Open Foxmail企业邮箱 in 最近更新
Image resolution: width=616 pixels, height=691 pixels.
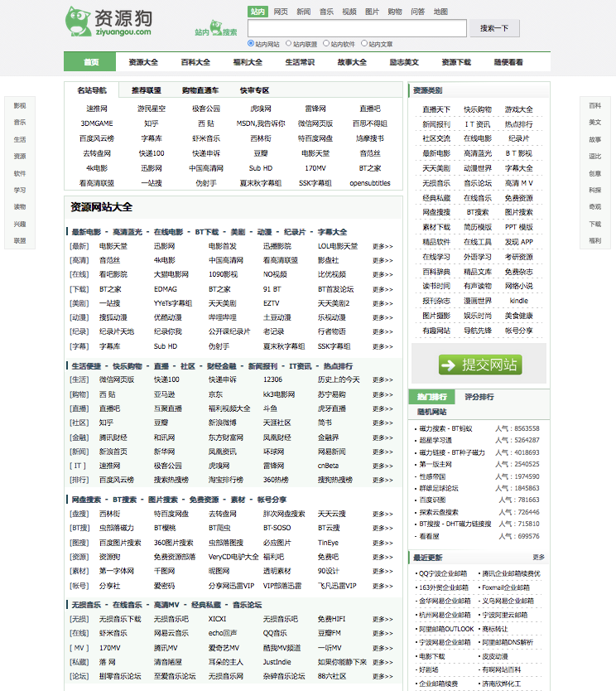coord(506,587)
